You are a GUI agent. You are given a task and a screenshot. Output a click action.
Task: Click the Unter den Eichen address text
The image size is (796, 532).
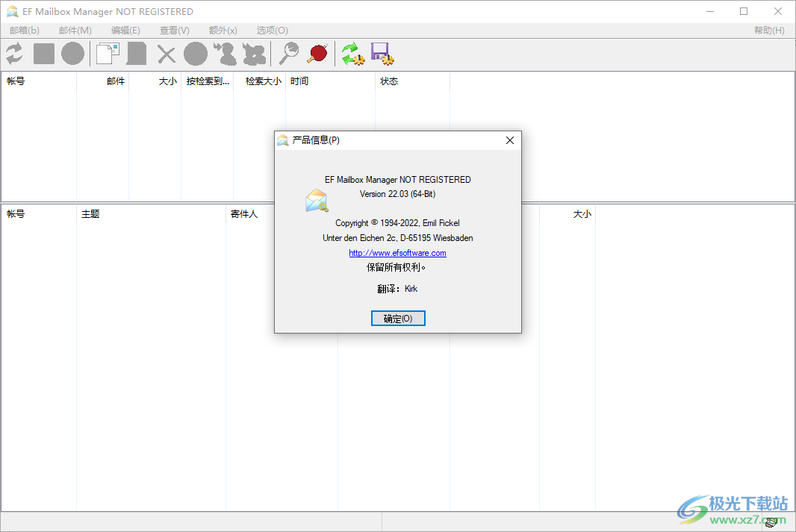(x=397, y=238)
